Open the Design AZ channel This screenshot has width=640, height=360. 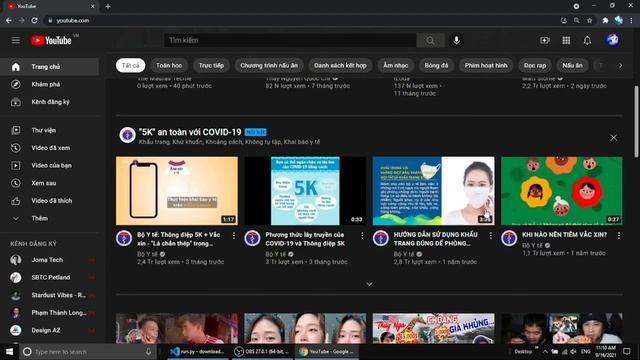49,330
